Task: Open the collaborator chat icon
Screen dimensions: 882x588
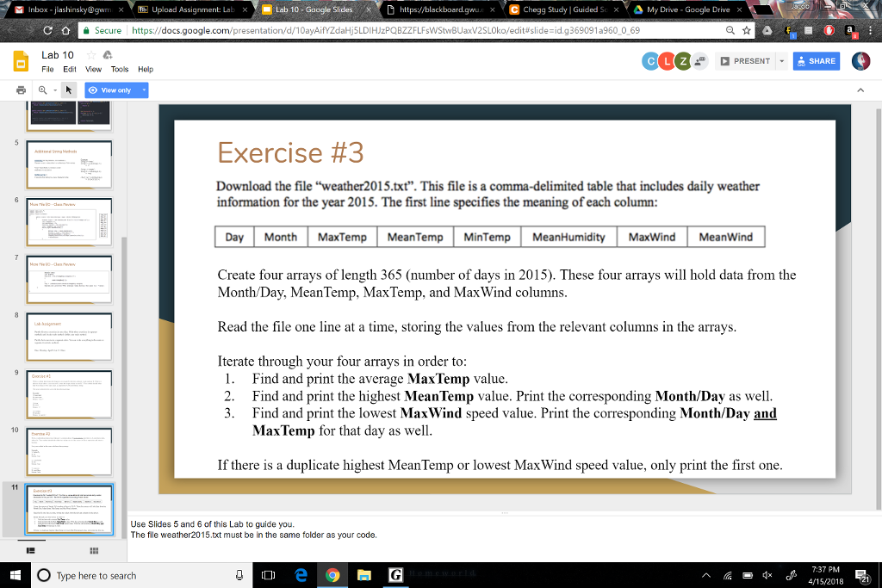Action: pos(699,60)
